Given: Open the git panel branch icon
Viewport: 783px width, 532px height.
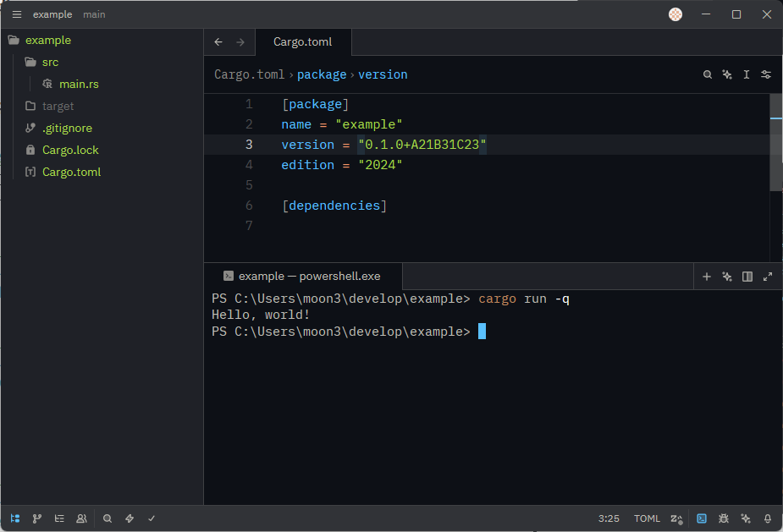Looking at the screenshot, I should tap(37, 518).
